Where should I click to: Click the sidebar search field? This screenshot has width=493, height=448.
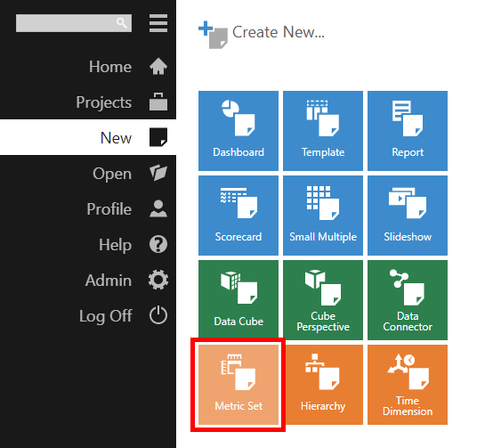(74, 23)
